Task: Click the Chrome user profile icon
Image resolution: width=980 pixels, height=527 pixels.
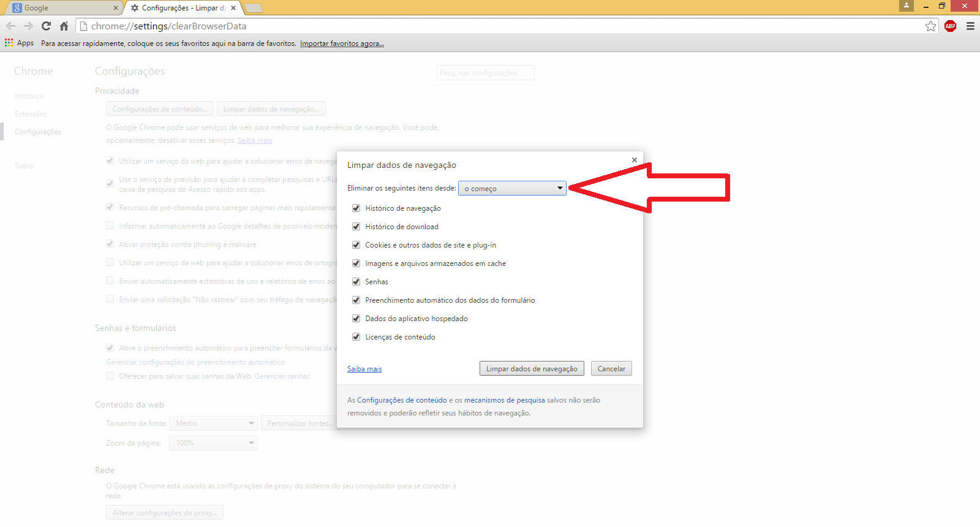Action: pyautogui.click(x=906, y=6)
